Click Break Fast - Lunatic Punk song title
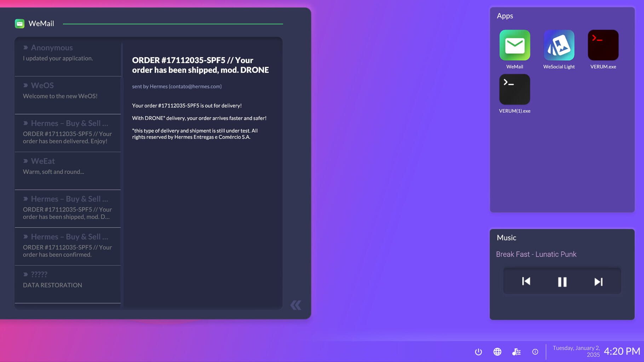The image size is (644, 362). click(x=536, y=254)
